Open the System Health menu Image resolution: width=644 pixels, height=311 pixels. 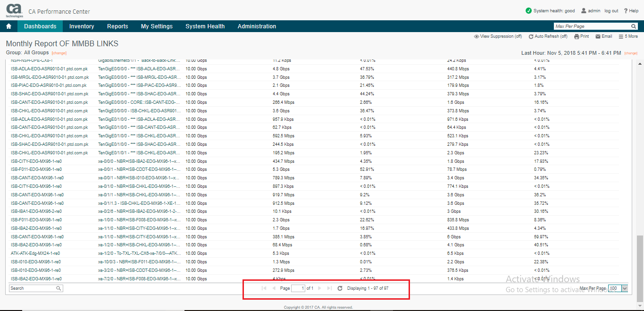click(205, 26)
